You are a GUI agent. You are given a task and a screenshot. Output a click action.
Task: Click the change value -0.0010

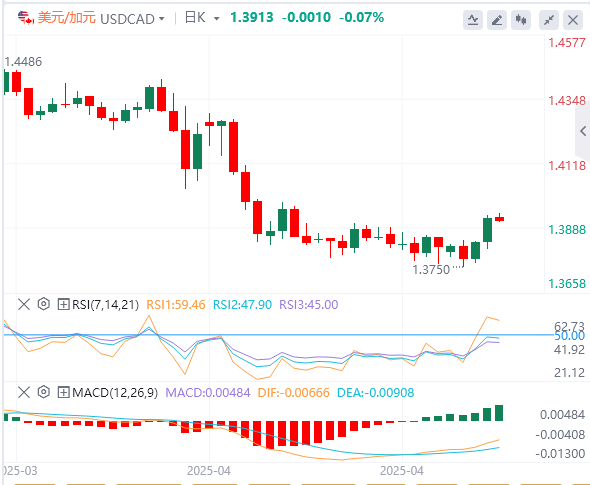(x=306, y=17)
